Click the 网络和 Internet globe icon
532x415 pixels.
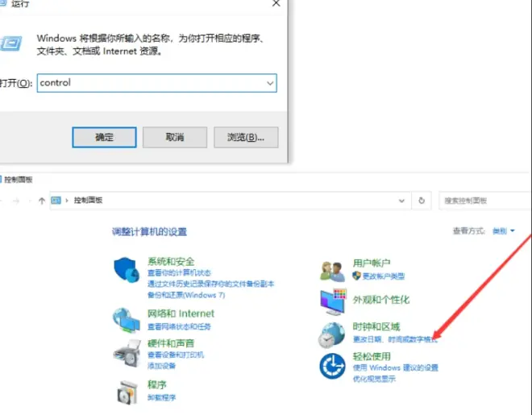click(x=127, y=319)
